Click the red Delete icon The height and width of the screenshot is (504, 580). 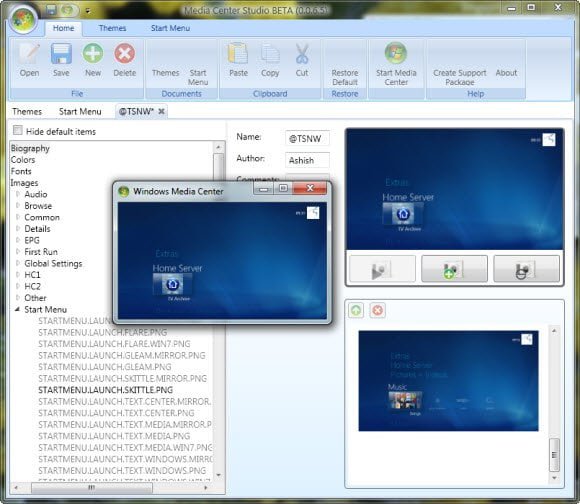coord(125,54)
